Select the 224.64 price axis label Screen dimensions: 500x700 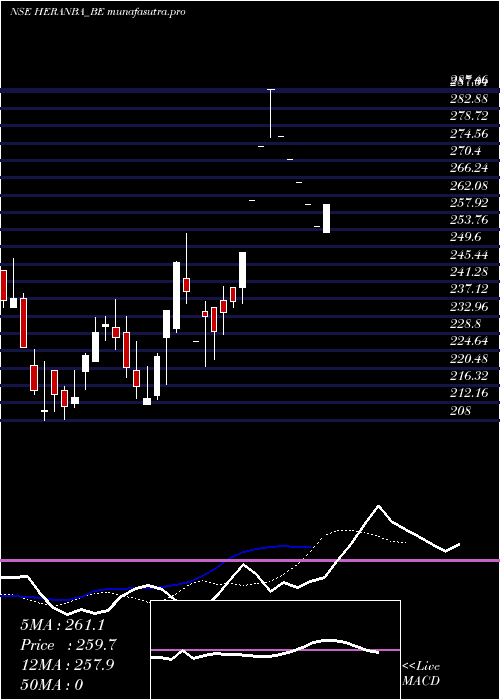469,341
